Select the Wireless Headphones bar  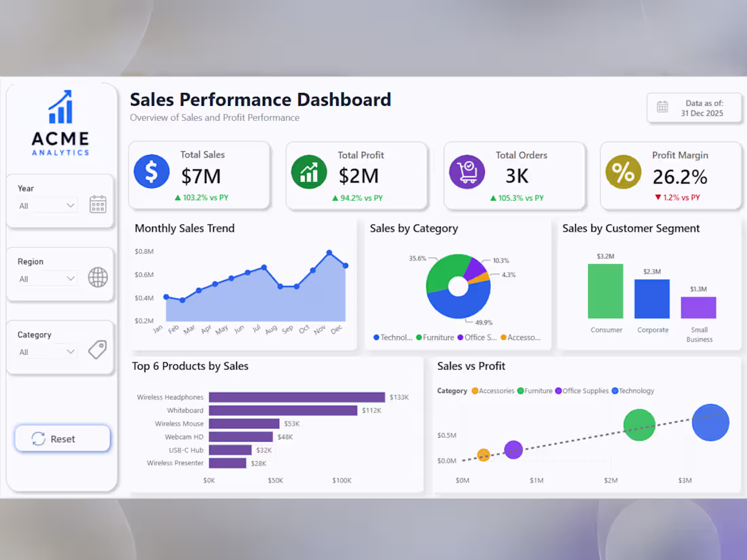pos(297,397)
